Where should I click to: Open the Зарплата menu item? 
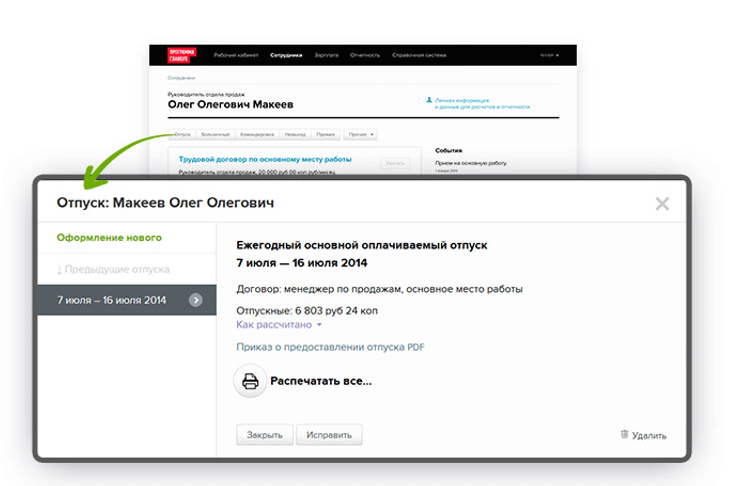tap(326, 55)
